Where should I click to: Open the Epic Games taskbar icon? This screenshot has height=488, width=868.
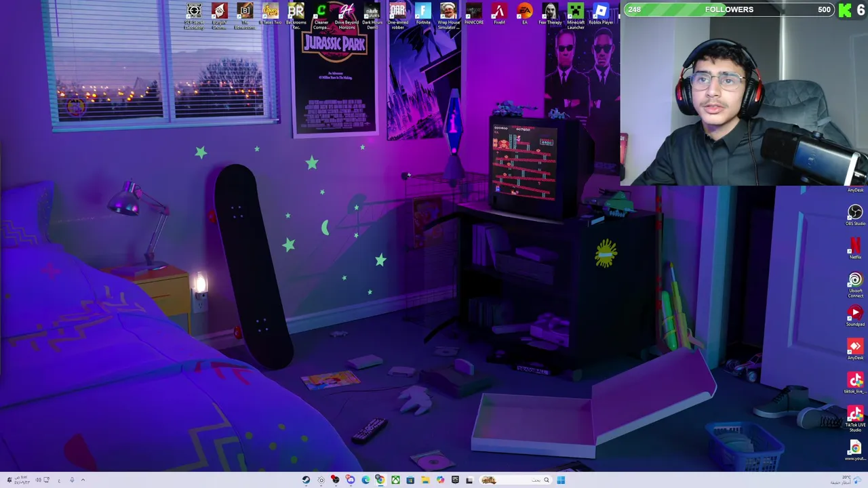pos(455,480)
